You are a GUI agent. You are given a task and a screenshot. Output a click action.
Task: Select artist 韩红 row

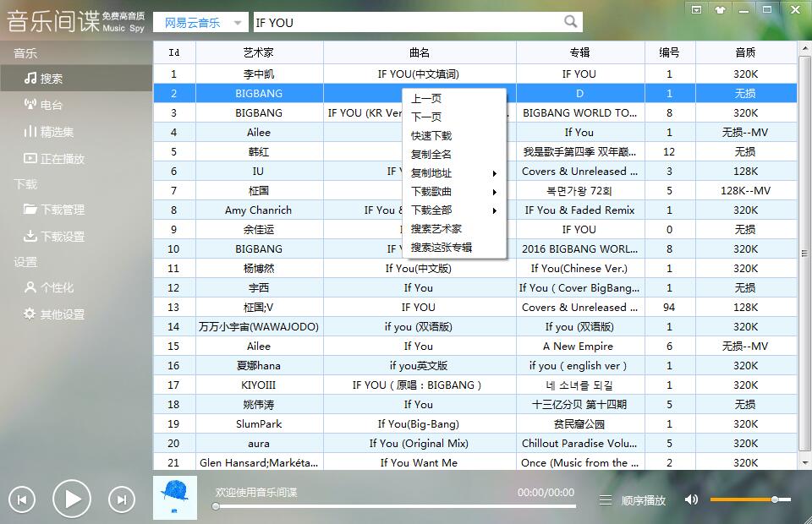point(475,152)
